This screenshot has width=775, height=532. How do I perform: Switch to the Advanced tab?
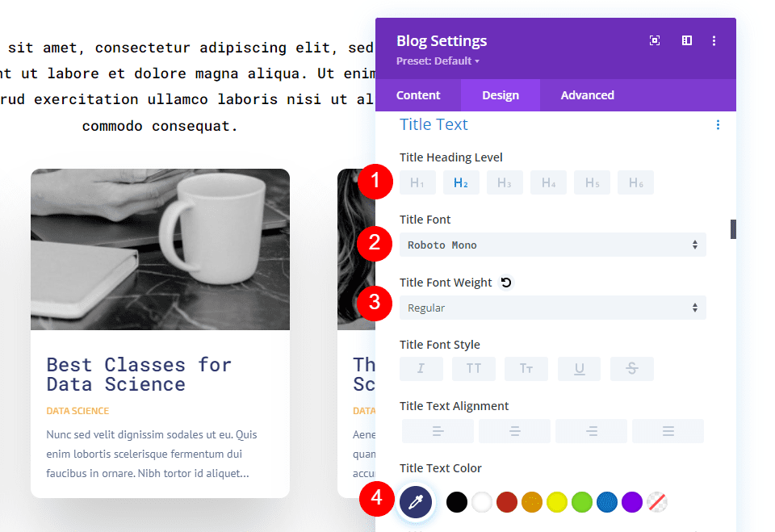587,94
